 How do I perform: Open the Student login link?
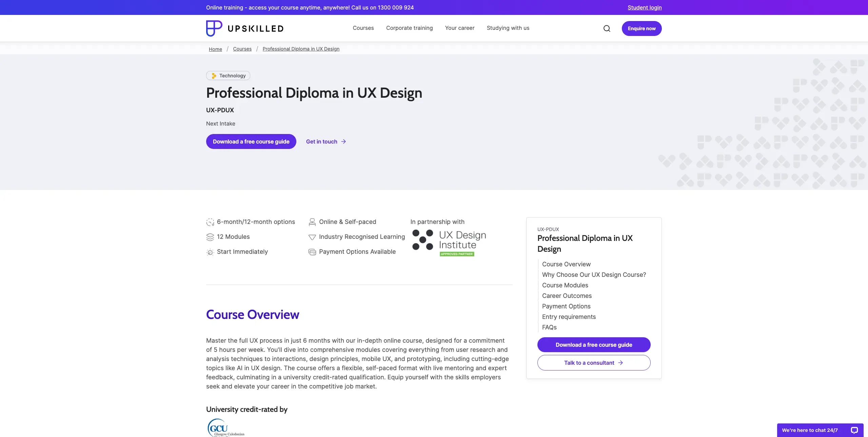(644, 7)
